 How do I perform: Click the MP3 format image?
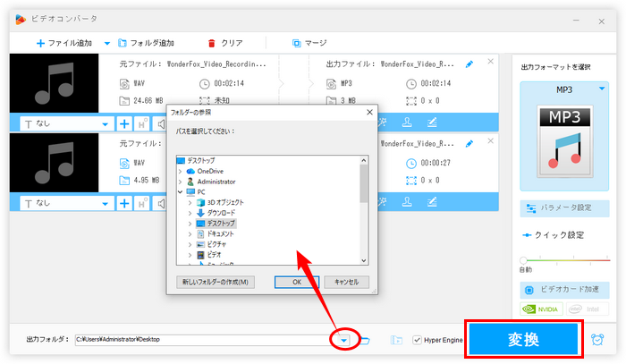pyautogui.click(x=564, y=141)
